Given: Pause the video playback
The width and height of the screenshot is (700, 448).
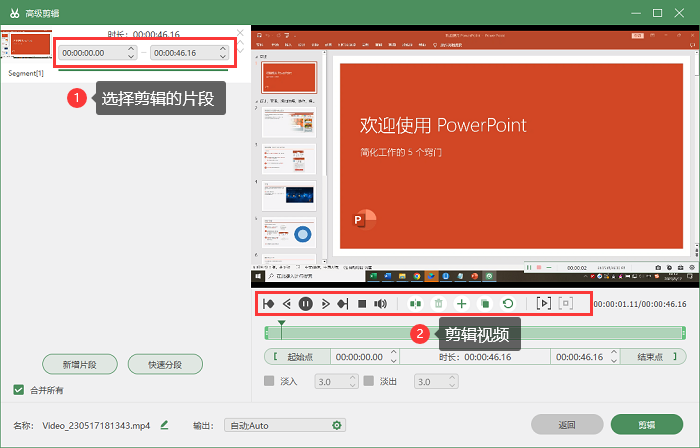Looking at the screenshot, I should 305,304.
